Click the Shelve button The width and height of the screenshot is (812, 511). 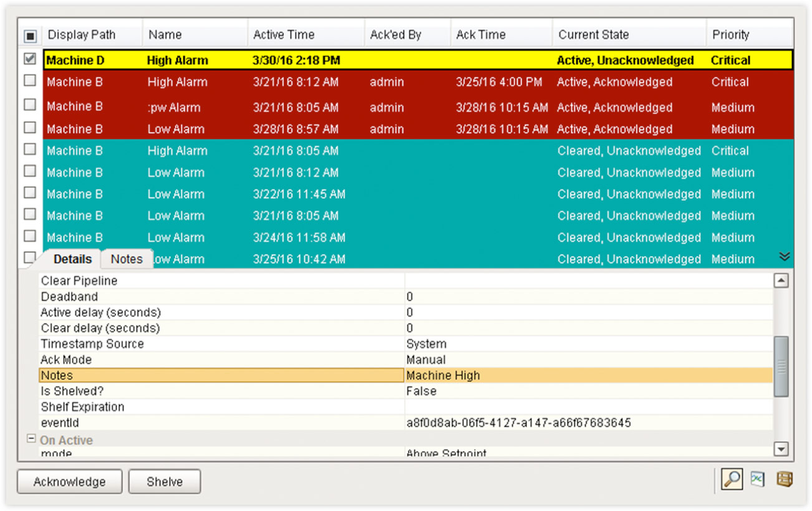click(164, 480)
